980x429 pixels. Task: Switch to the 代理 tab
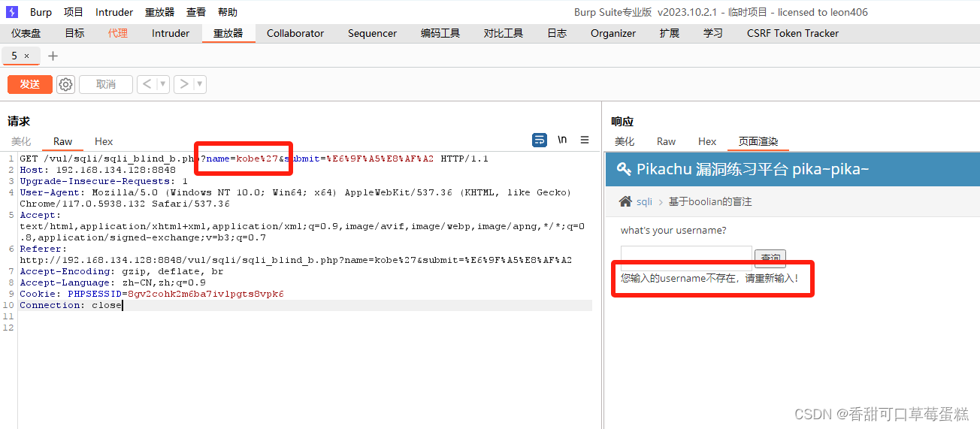(118, 33)
